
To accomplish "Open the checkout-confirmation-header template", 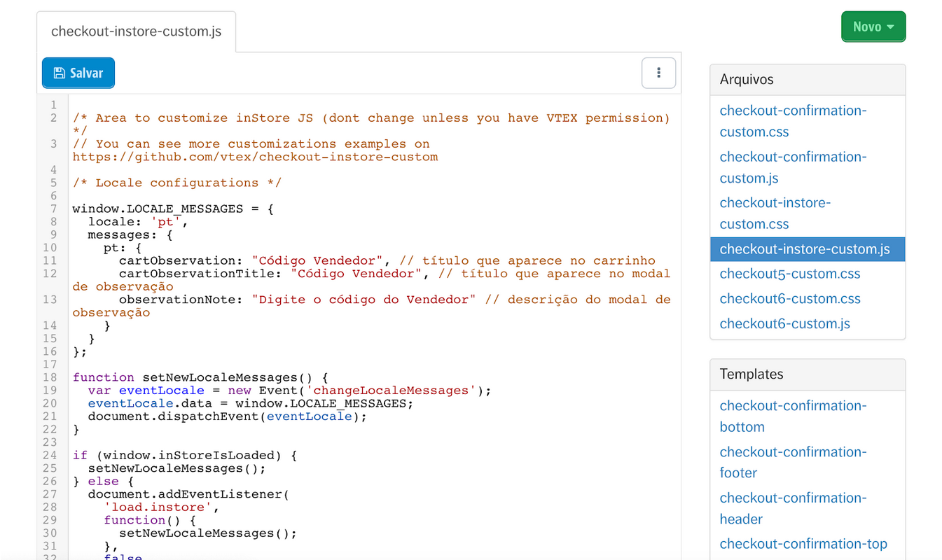I will 793,508.
